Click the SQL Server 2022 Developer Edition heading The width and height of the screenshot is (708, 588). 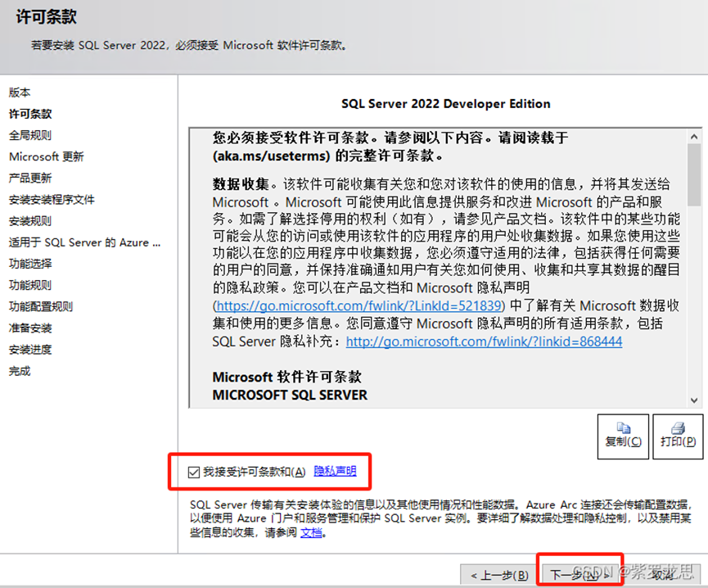click(x=445, y=104)
